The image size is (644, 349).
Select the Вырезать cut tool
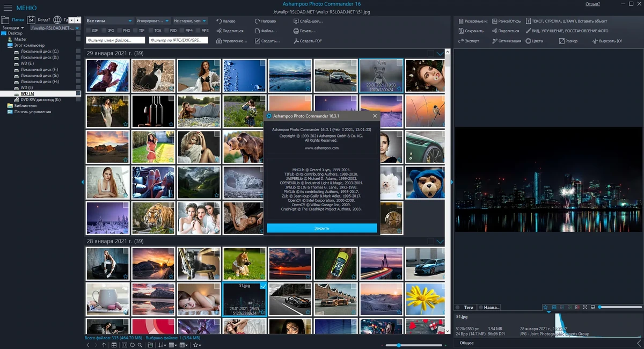pos(607,41)
